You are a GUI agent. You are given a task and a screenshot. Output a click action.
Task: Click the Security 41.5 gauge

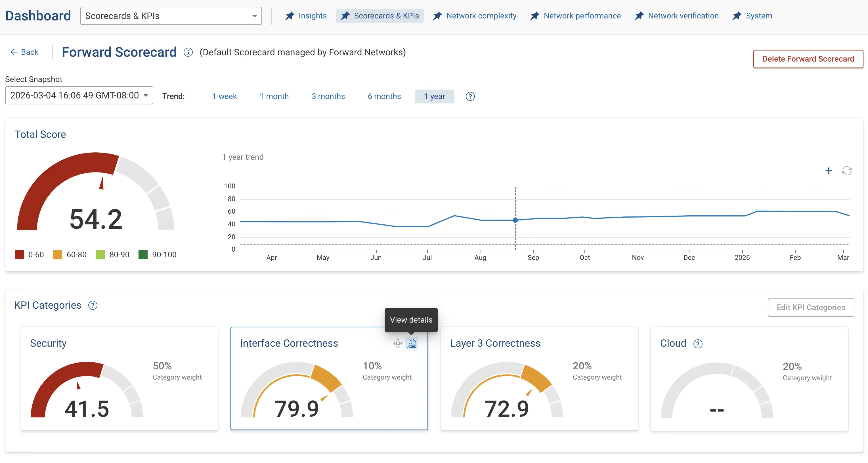87,390
